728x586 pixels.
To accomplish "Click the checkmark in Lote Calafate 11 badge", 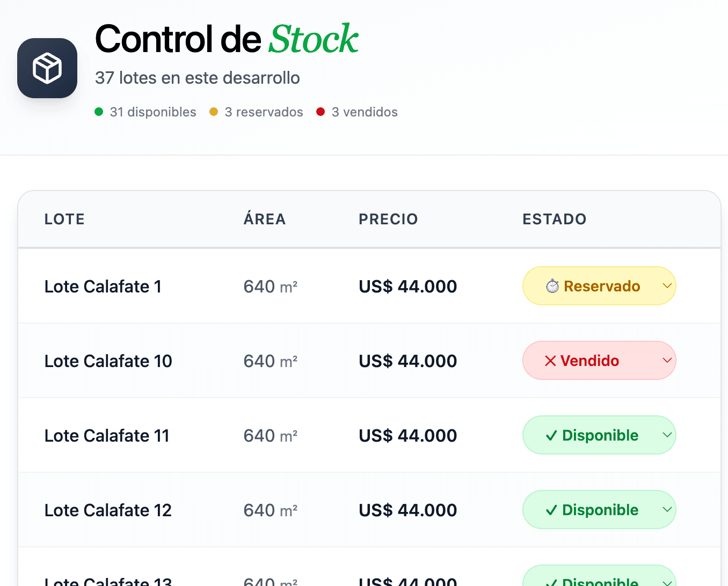I will (551, 435).
